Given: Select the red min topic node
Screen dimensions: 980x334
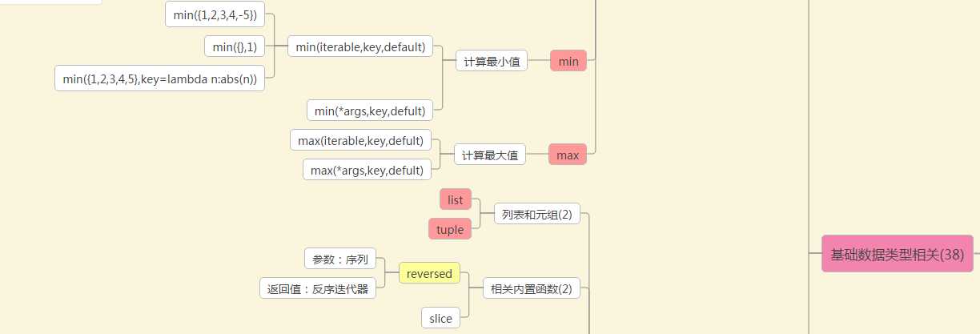Looking at the screenshot, I should tap(568, 61).
